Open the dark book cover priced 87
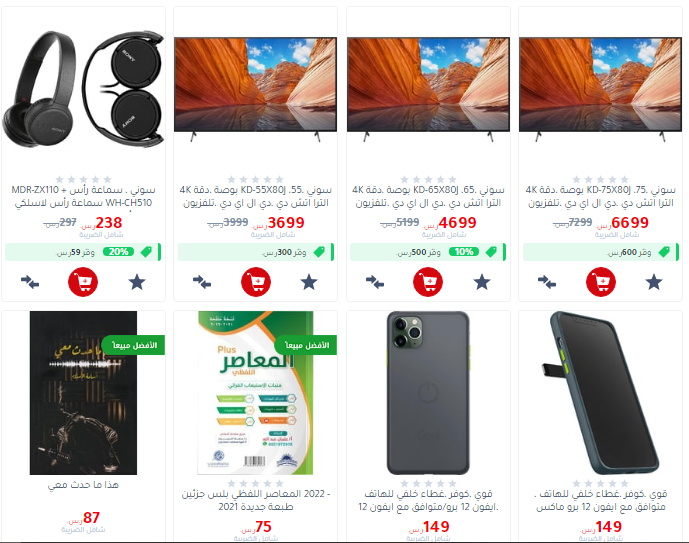689x543 pixels. click(x=83, y=393)
